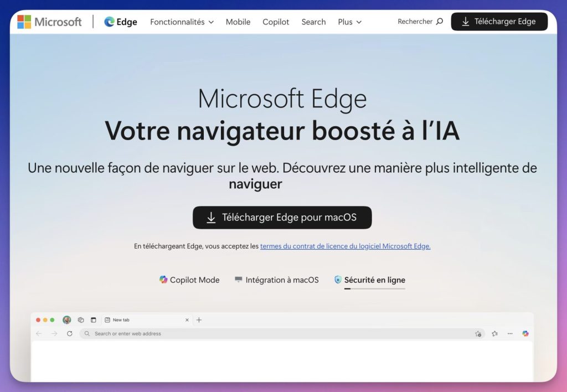567x392 pixels.
Task: Open the Microsoft Edge license terms link
Action: click(x=345, y=246)
